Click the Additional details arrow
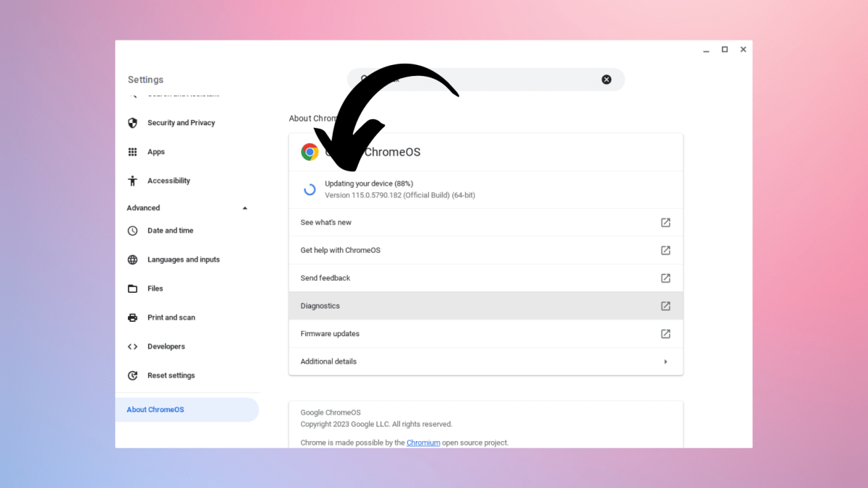 pos(665,361)
